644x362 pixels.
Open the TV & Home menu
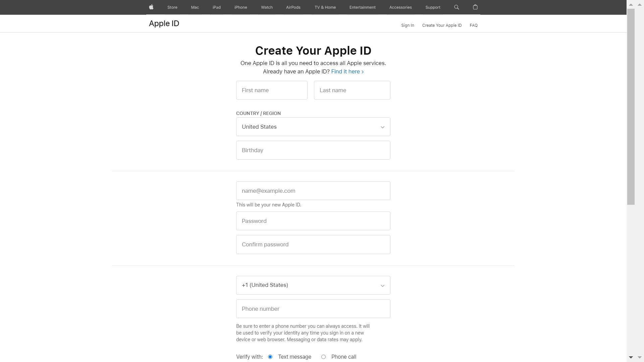[325, 7]
